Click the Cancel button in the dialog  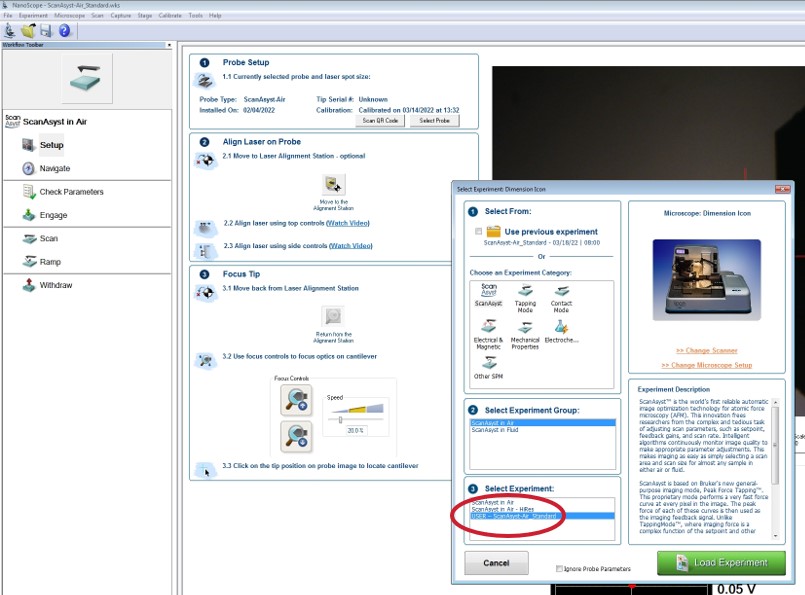coord(496,563)
